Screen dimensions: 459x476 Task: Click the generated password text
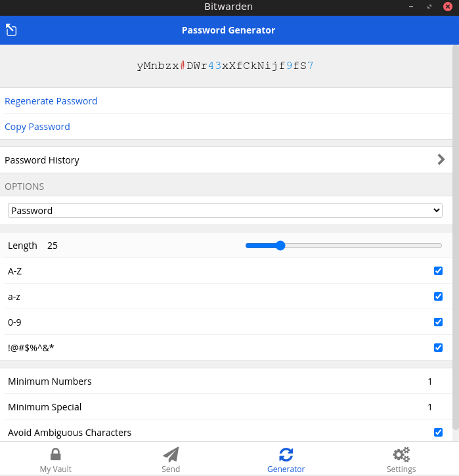click(225, 66)
